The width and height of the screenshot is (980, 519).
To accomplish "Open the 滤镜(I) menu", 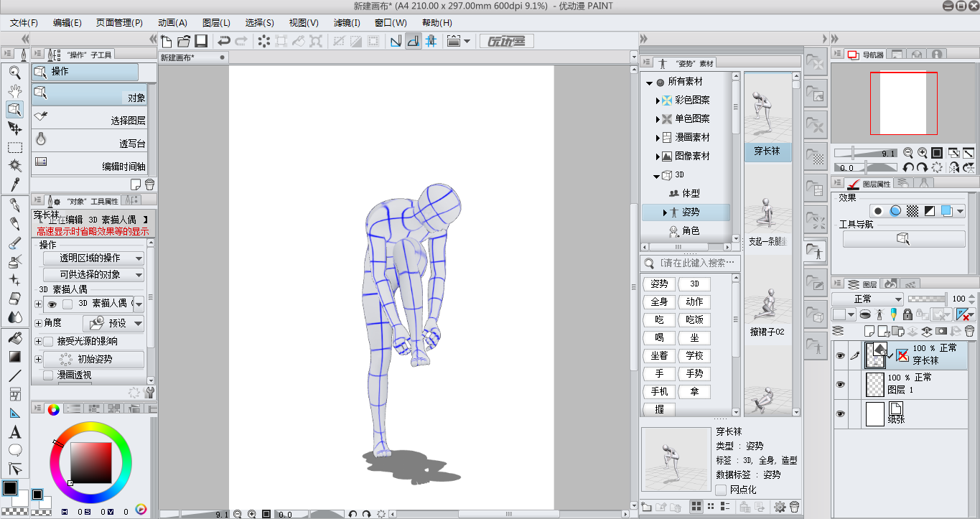I will click(x=347, y=23).
